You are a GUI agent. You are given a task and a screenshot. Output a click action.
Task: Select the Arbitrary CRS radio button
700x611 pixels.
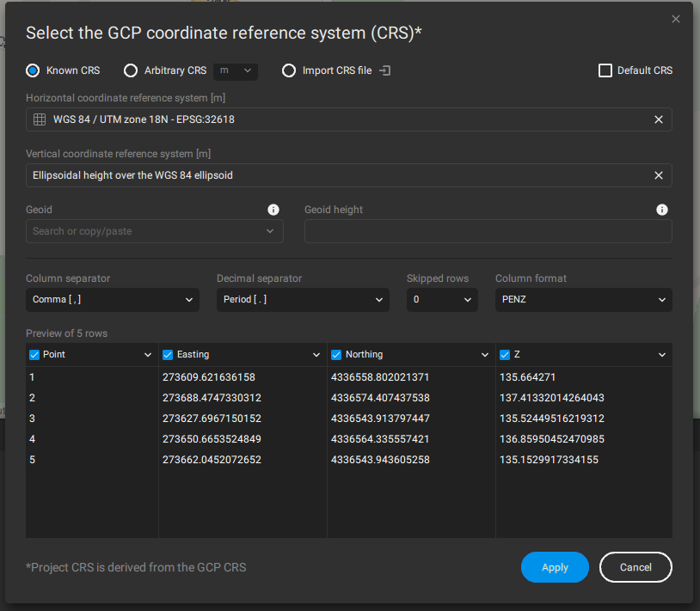tap(131, 70)
